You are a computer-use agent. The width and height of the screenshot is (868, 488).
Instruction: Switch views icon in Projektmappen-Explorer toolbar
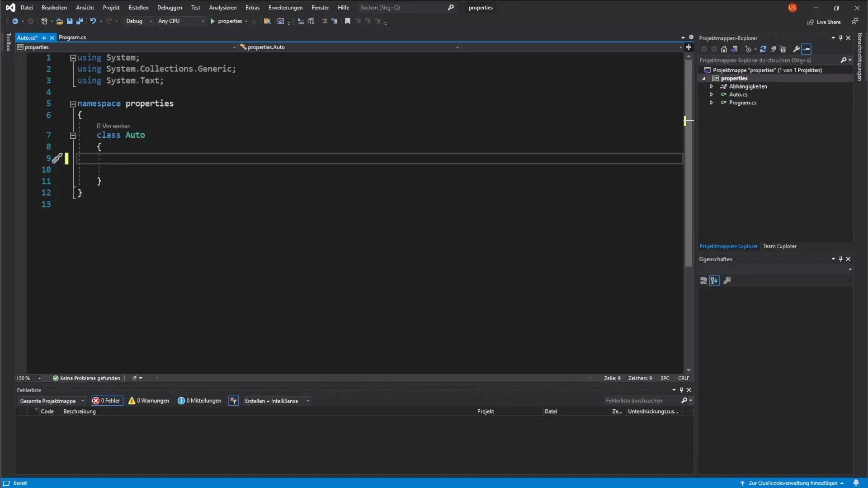coord(734,49)
